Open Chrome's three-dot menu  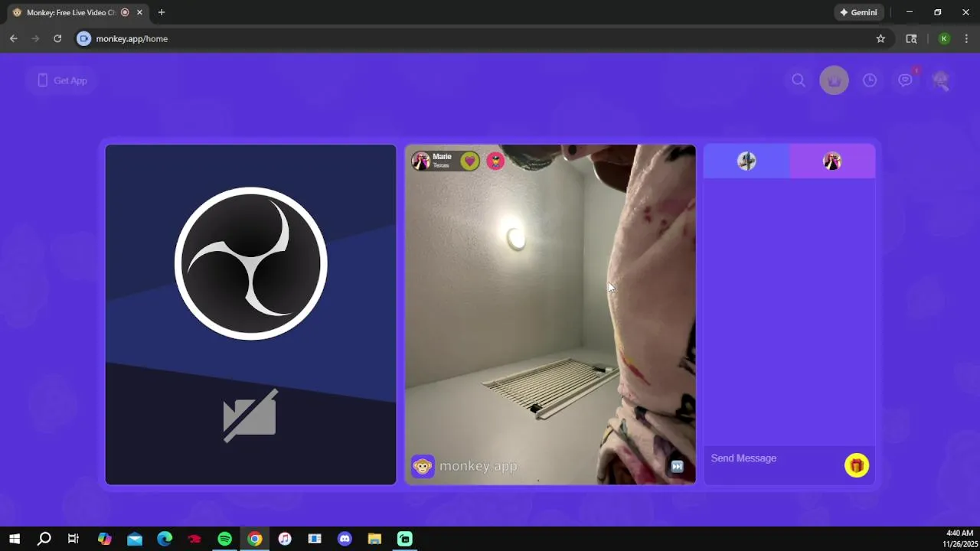click(966, 38)
